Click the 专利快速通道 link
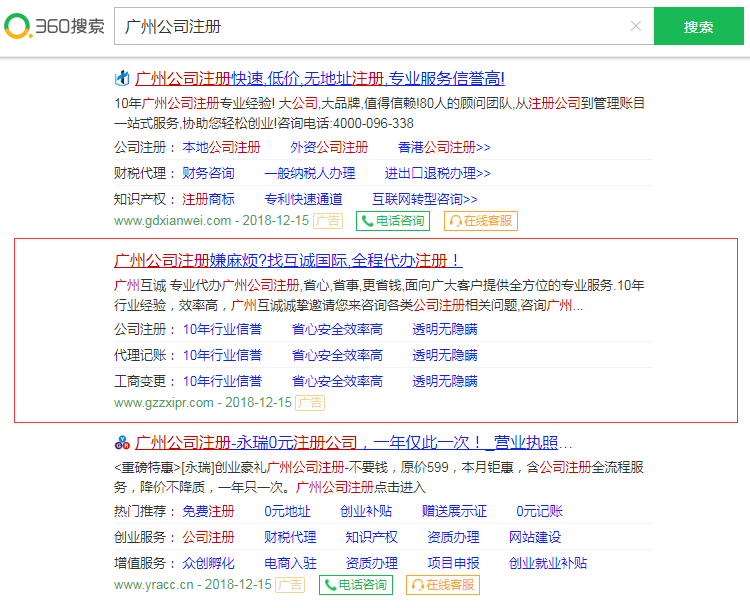750x608 pixels. (x=303, y=199)
